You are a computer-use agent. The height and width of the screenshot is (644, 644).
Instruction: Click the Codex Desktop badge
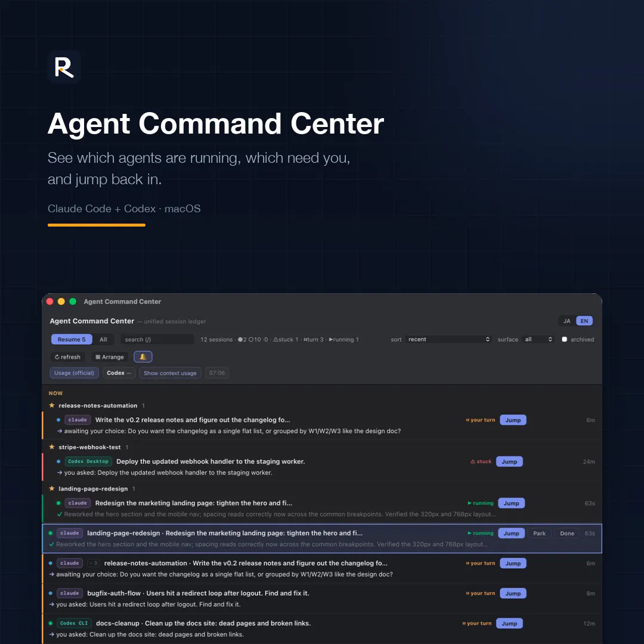click(88, 461)
